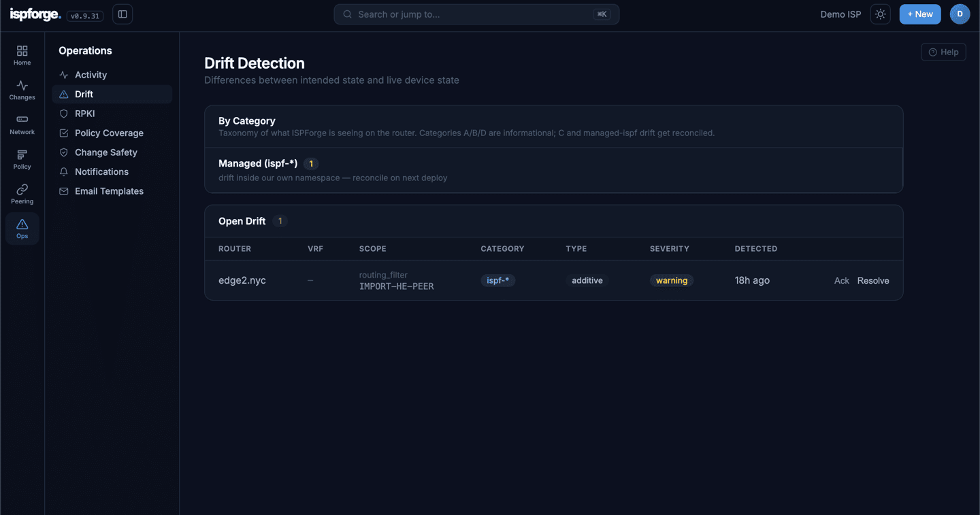Click the search magnifier icon
The height and width of the screenshot is (515, 980).
click(348, 14)
